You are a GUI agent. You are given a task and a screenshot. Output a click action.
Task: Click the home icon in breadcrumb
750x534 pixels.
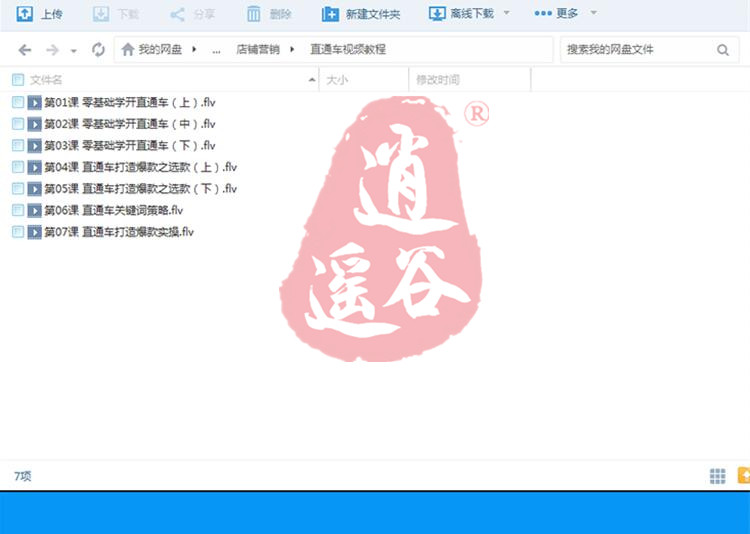click(x=127, y=49)
